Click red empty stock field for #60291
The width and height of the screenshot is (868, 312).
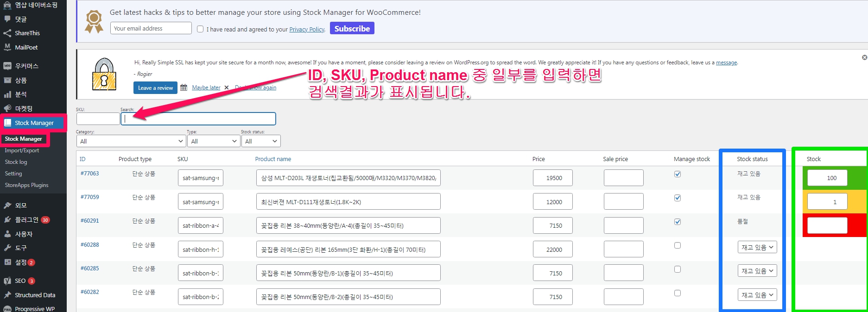[x=827, y=225]
